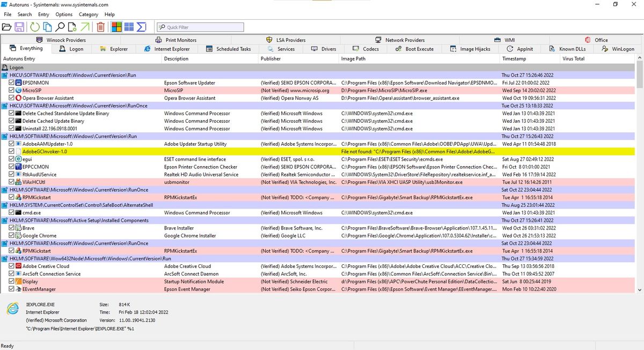Sort by Image Path column header
Viewport: 644px width, 350px height.
click(419, 58)
